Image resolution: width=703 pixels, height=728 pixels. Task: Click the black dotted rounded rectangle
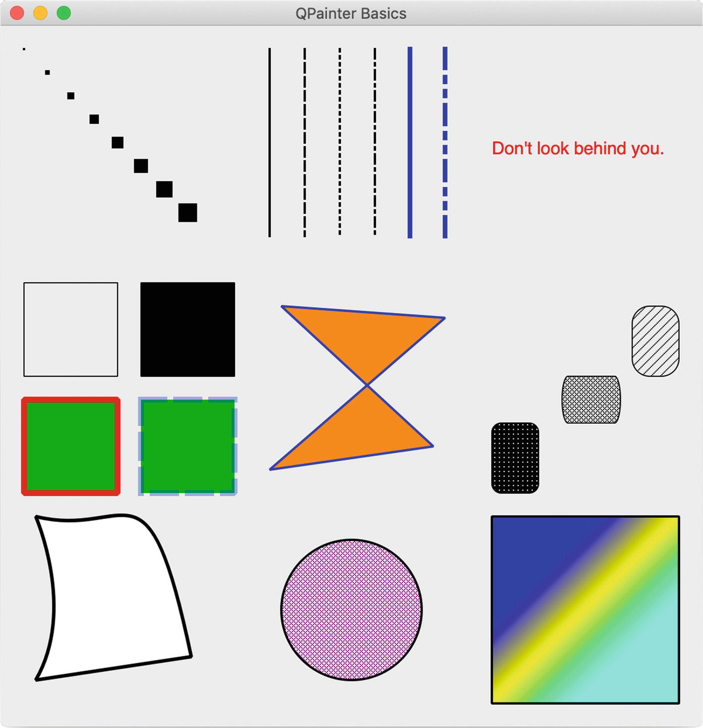pyautogui.click(x=515, y=458)
